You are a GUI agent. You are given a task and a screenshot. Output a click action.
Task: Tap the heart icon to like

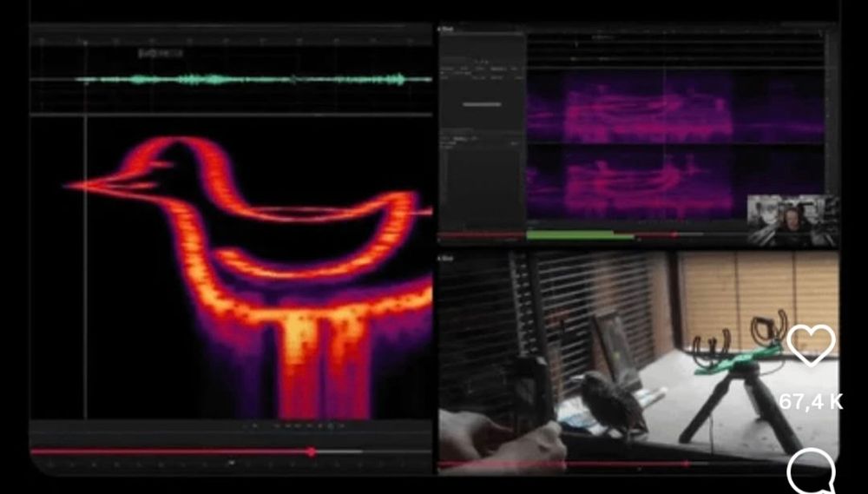[811, 346]
